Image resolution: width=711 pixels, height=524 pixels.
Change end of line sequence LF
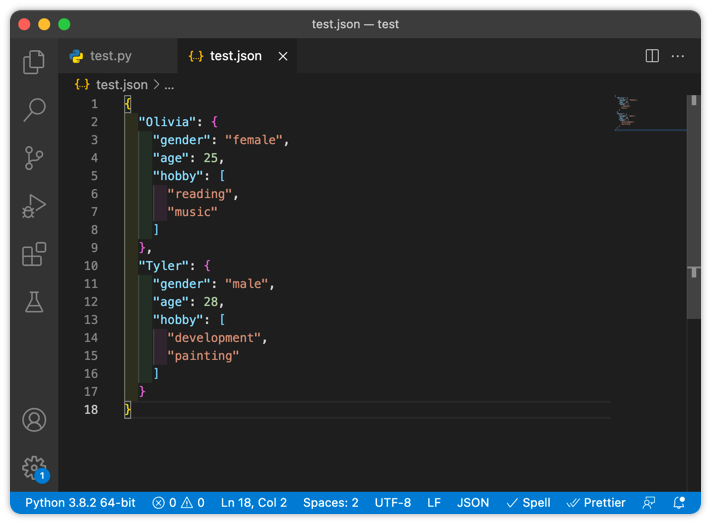point(433,503)
